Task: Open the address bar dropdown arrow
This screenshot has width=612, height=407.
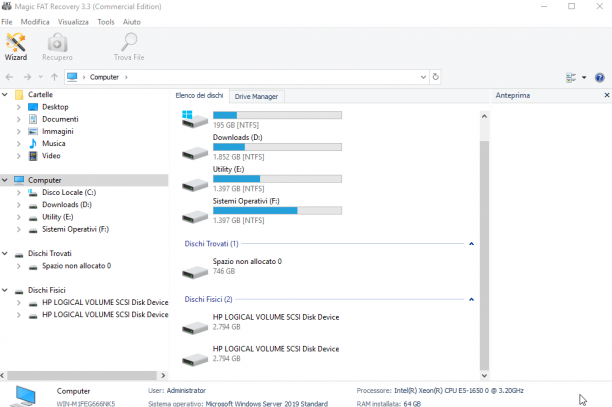Action: pos(423,77)
